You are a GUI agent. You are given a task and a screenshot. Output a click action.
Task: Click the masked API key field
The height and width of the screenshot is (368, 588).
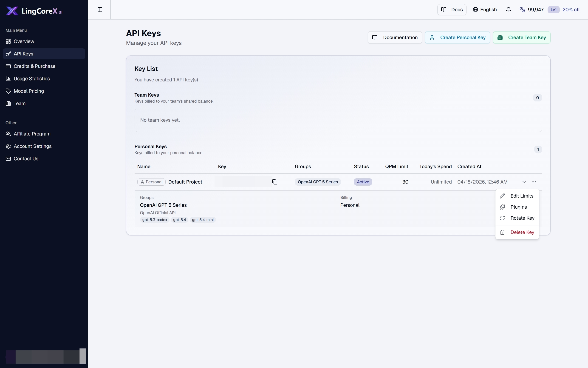tap(243, 181)
